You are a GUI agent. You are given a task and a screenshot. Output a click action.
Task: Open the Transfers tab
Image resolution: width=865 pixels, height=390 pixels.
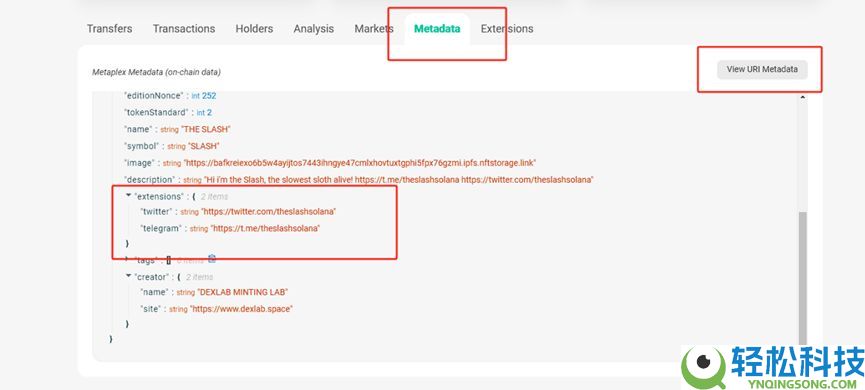[x=109, y=29]
